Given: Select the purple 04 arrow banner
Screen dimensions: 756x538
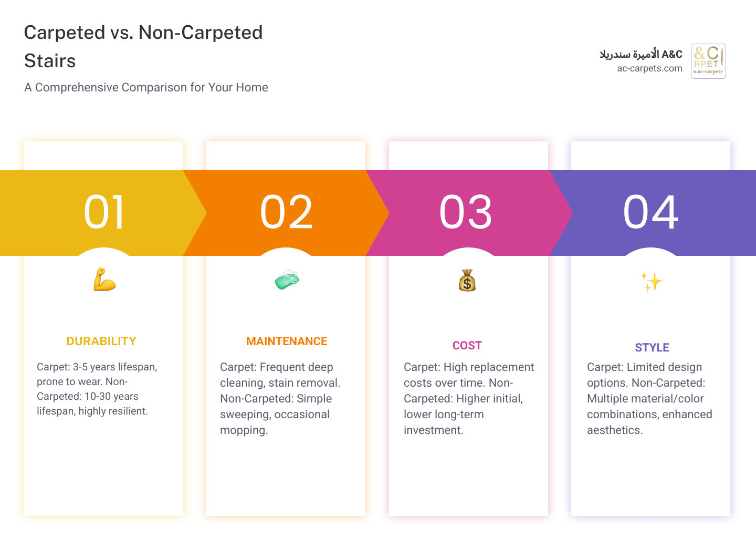Looking at the screenshot, I should click(651, 213).
